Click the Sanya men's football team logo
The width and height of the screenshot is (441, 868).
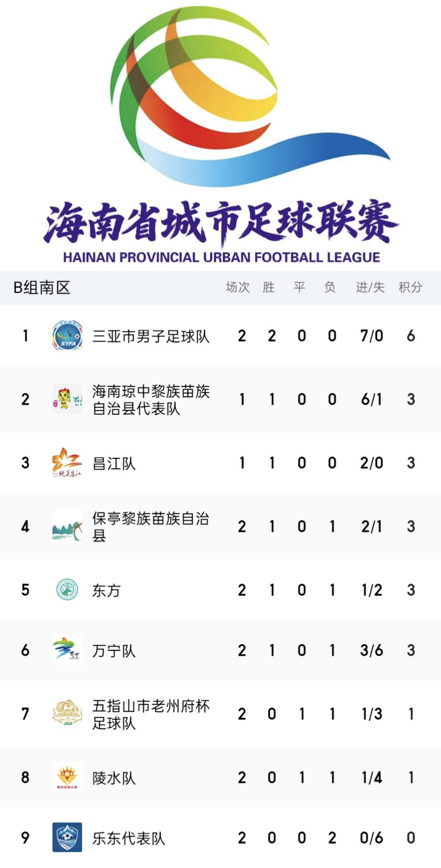(67, 335)
